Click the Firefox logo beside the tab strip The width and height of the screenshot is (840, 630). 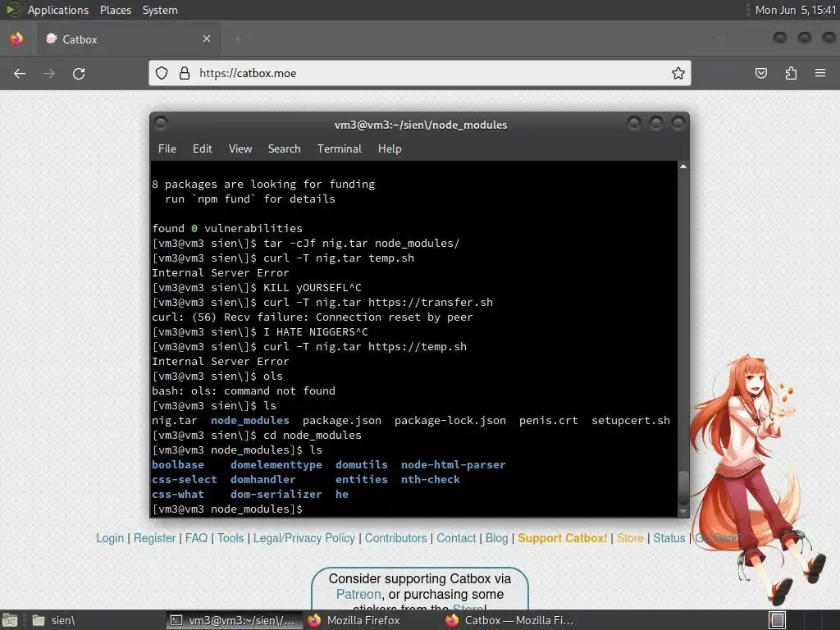(16, 39)
